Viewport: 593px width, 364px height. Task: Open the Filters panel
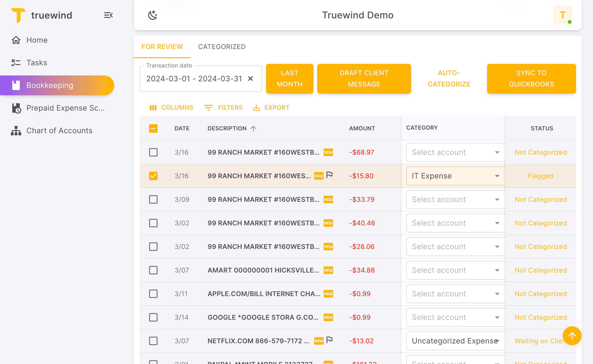tap(224, 107)
